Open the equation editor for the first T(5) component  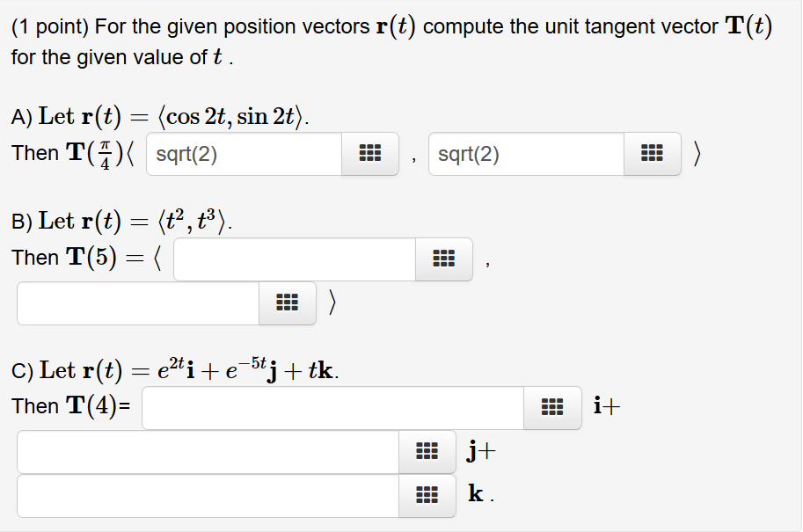click(444, 259)
